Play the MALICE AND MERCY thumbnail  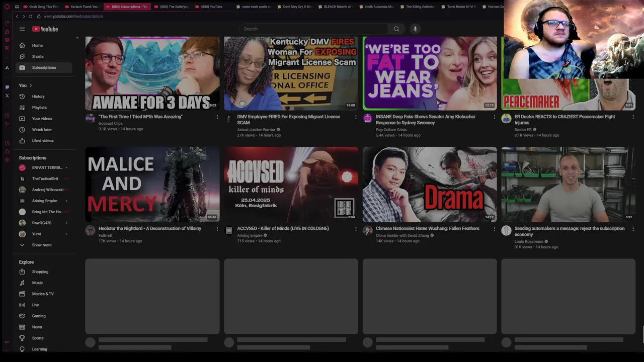click(152, 185)
